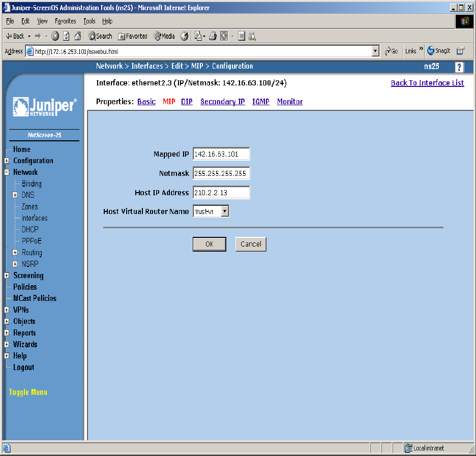This screenshot has height=456, width=476.
Task: Follow the Back To Interface List link
Action: click(427, 83)
